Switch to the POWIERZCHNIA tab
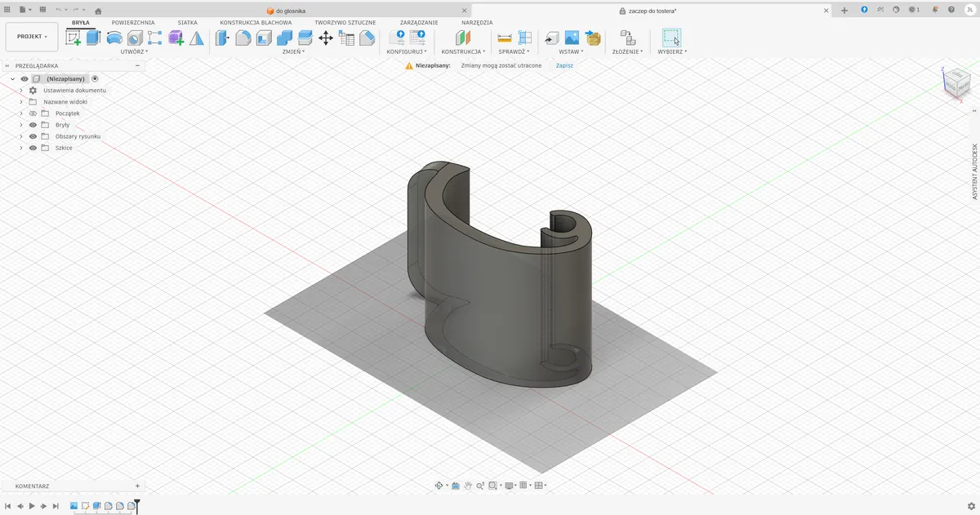Viewport: 980px width, 515px height. click(x=133, y=23)
